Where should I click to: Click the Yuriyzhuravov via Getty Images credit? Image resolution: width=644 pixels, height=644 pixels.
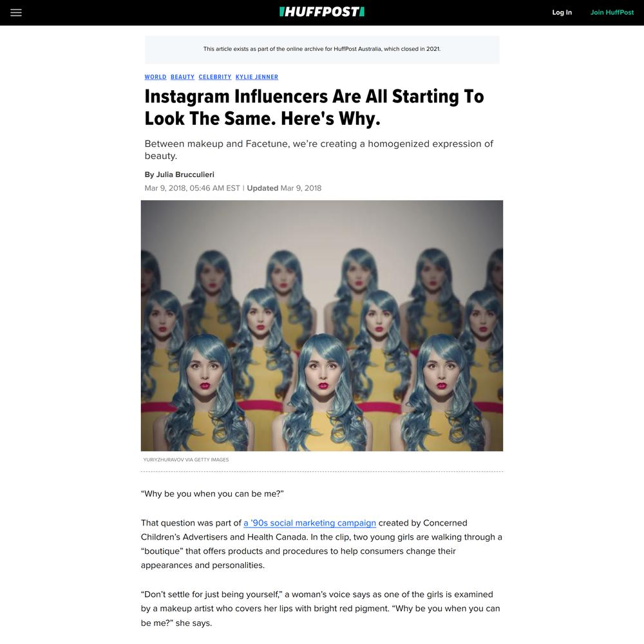coord(186,460)
